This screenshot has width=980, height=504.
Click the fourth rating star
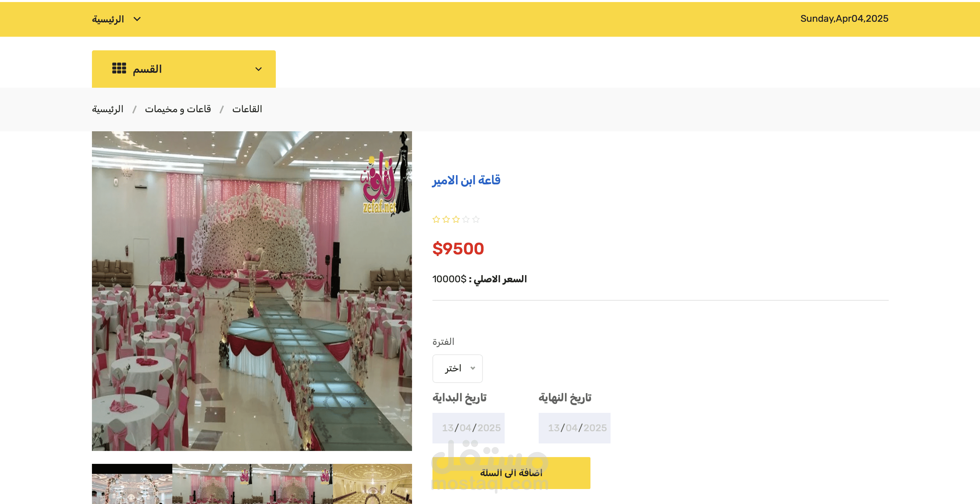pos(465,219)
